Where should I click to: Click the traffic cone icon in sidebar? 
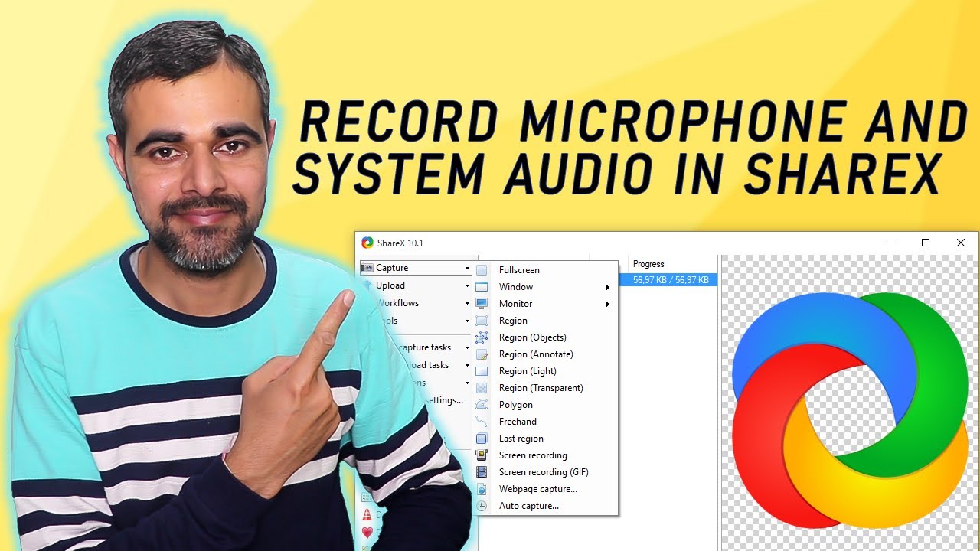tap(367, 515)
